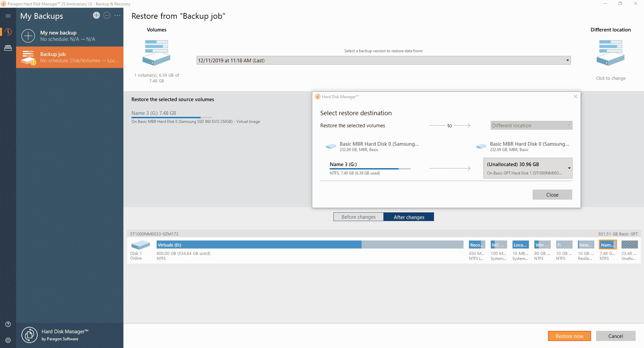Open the Help question mark icon
Image resolution: width=644 pixels, height=348 pixels.
pos(8,324)
